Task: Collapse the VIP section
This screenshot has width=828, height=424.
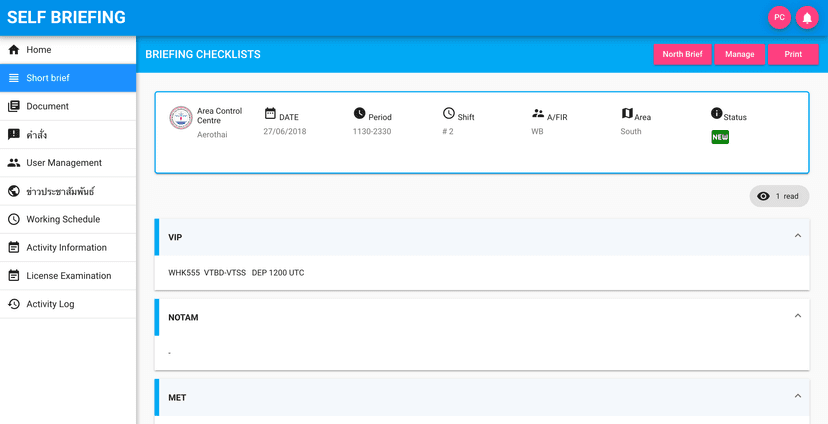Action: (797, 236)
